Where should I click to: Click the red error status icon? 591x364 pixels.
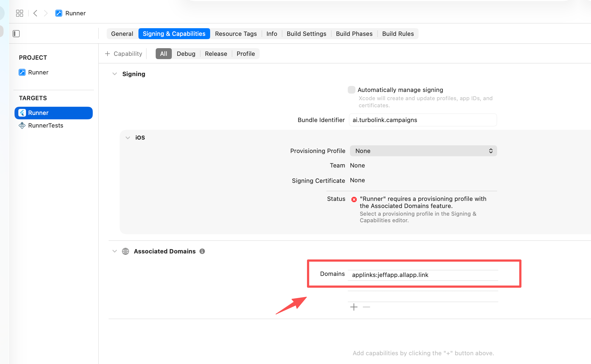pyautogui.click(x=354, y=199)
